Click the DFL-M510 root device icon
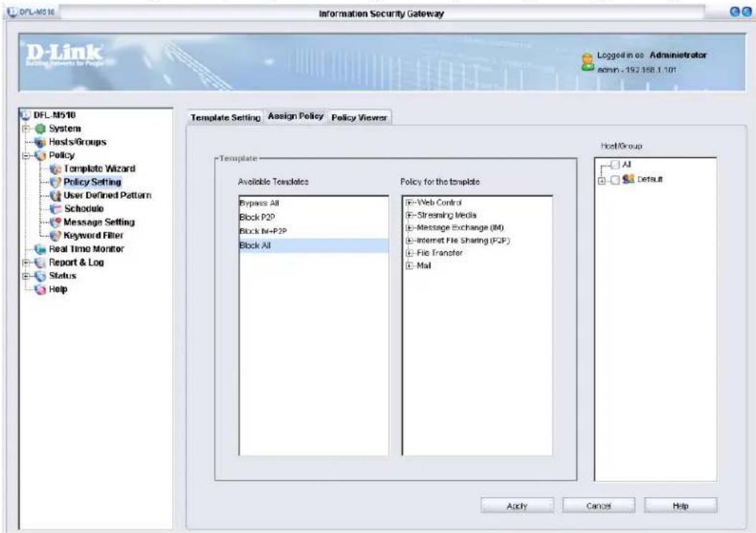This screenshot has width=756, height=533. [25, 115]
